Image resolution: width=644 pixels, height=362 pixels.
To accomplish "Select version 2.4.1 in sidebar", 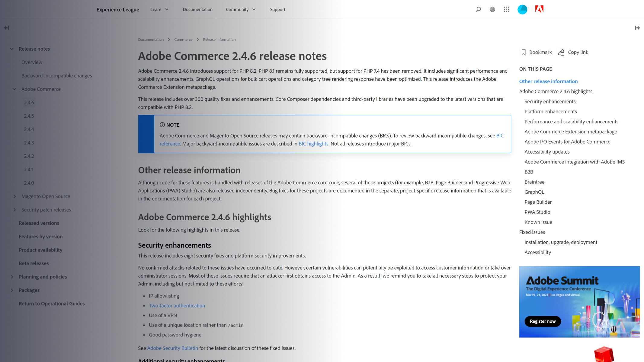I will tap(28, 170).
